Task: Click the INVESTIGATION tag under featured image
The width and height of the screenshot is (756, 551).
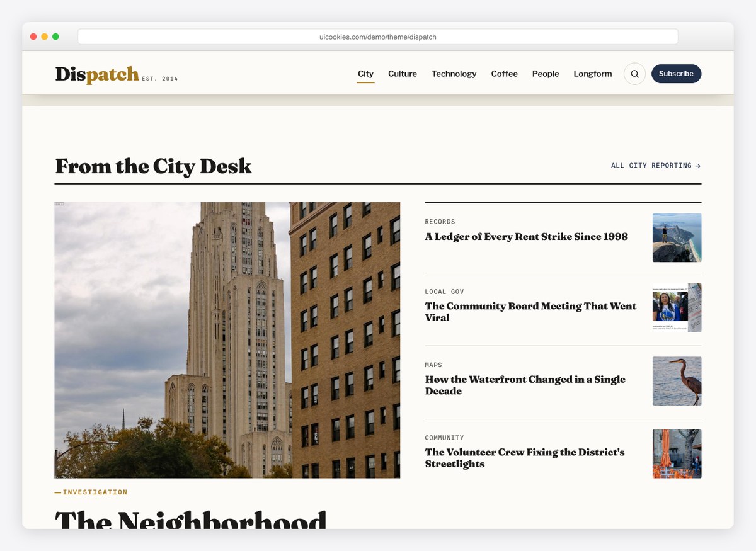Action: [91, 492]
